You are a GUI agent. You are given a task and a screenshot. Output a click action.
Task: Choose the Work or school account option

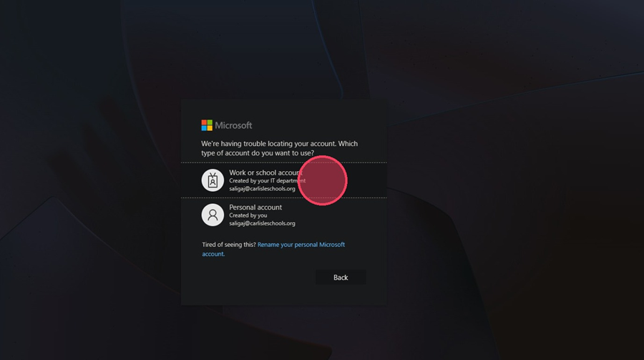[284, 180]
